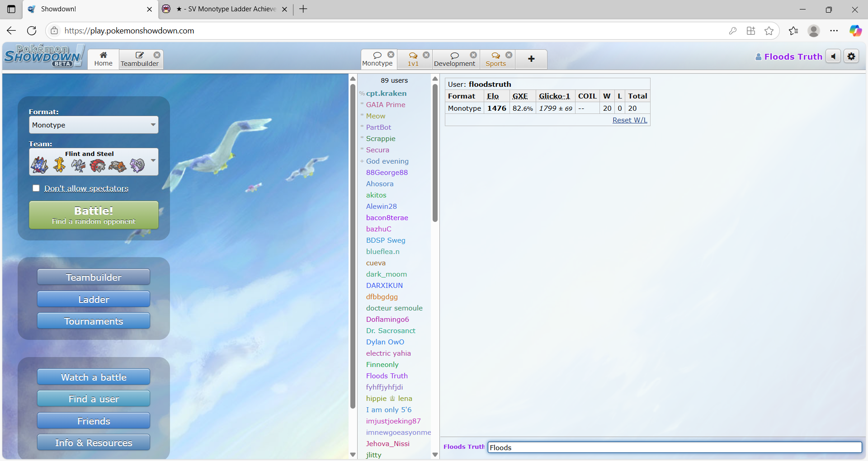This screenshot has height=461, width=868.
Task: Click the site information lock icon
Action: tap(54, 30)
